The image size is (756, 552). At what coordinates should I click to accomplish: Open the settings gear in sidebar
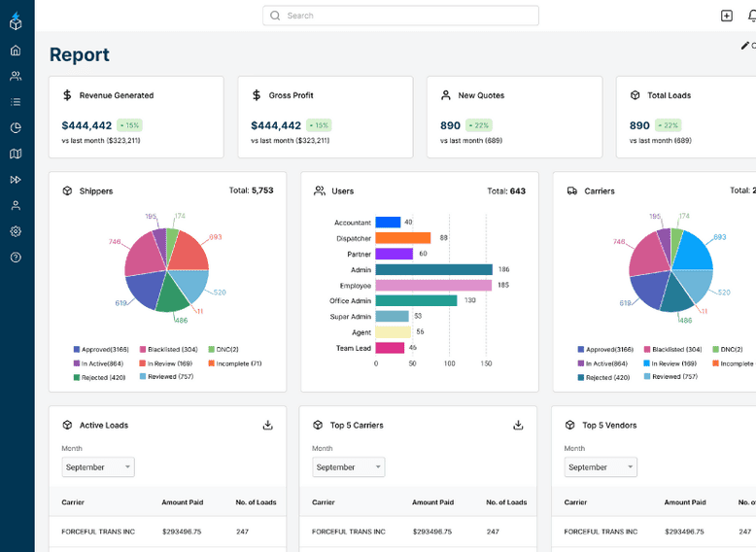click(x=16, y=231)
